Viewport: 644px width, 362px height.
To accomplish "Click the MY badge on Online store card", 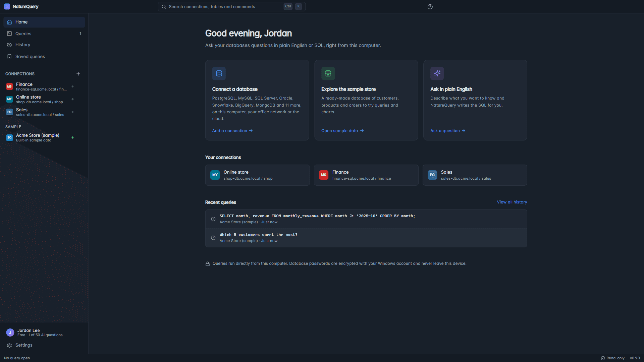I will (x=215, y=175).
